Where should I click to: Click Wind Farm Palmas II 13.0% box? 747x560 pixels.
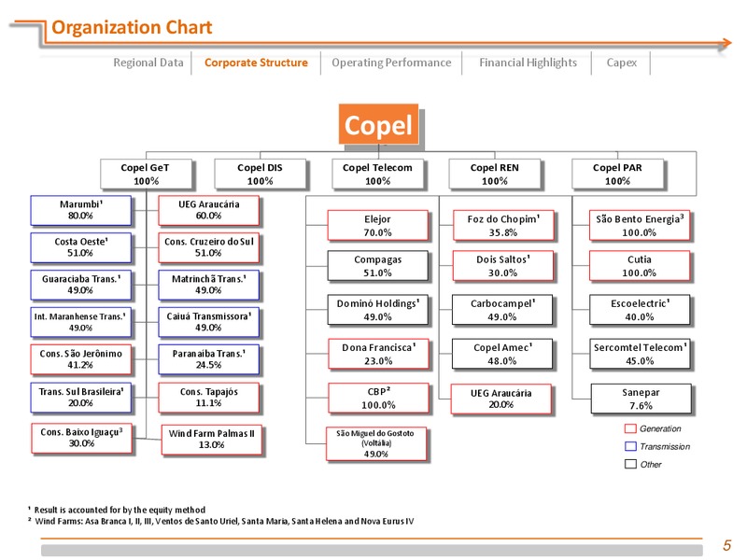point(212,440)
